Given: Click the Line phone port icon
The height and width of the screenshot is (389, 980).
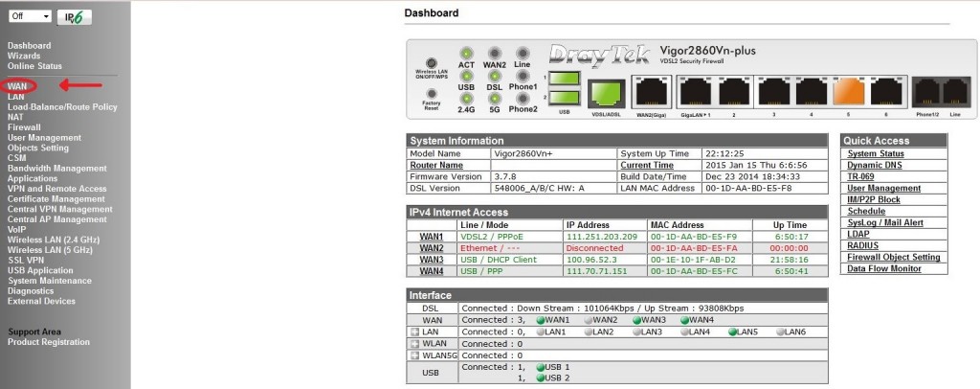Looking at the screenshot, I should coord(956,91).
